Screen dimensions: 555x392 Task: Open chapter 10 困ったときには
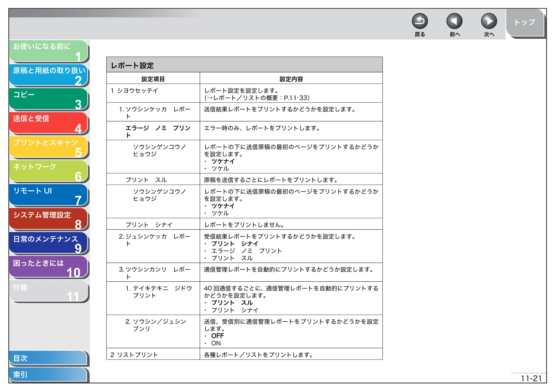tap(49, 267)
